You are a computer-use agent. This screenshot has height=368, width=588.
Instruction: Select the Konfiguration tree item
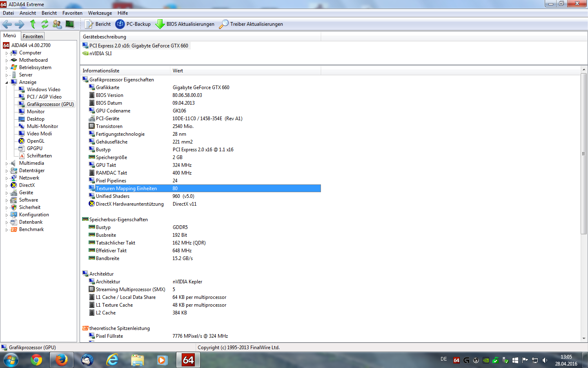pos(34,215)
